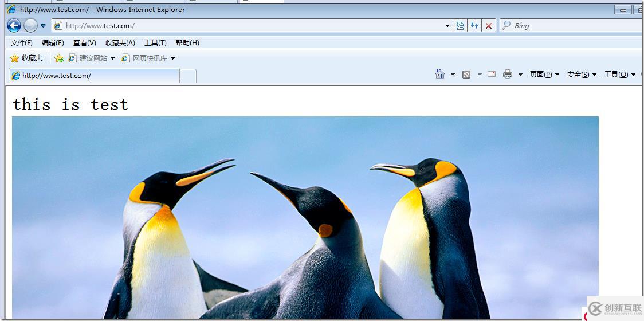
Task: Open the 页面(P) command bar menu
Action: click(544, 75)
